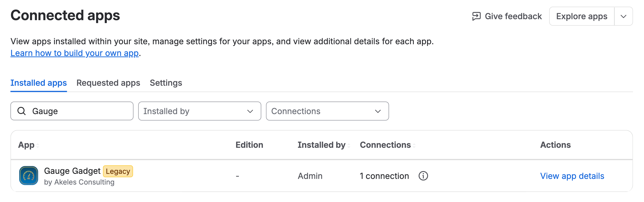Sort by App column arrows
The height and width of the screenshot is (202, 644).
(38, 145)
